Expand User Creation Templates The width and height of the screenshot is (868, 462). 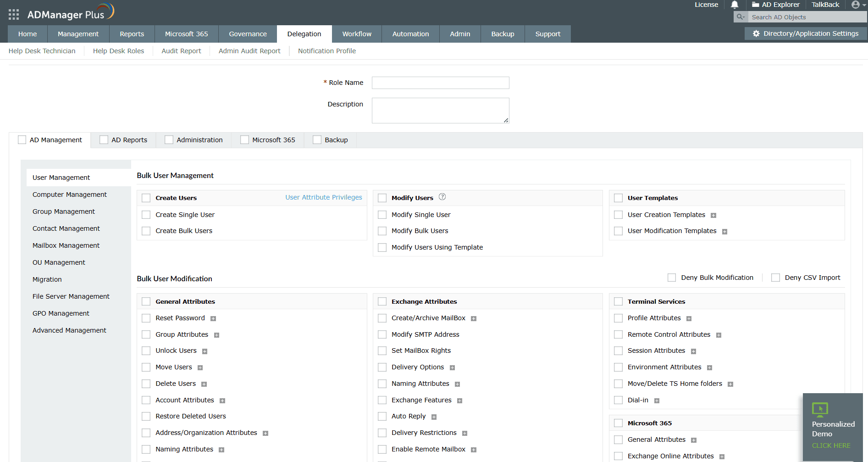(x=713, y=215)
